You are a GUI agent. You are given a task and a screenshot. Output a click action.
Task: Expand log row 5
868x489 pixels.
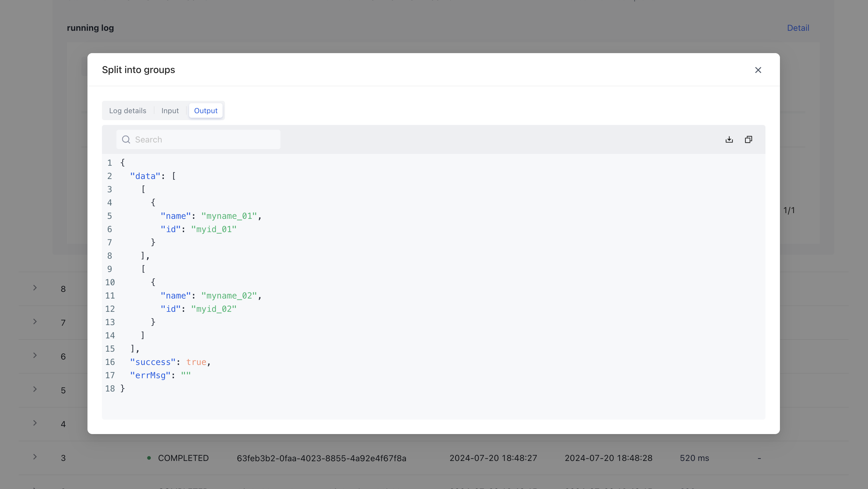(x=35, y=389)
